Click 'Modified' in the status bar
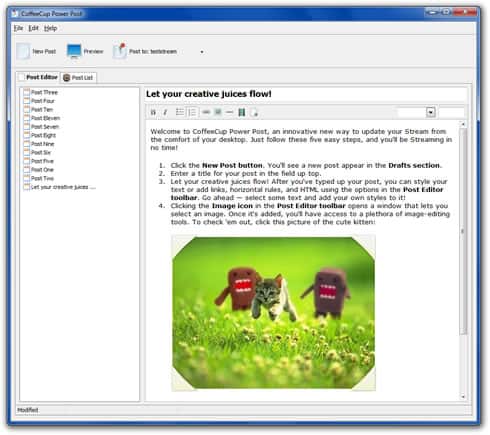The height and width of the screenshot is (435, 490). (28, 410)
